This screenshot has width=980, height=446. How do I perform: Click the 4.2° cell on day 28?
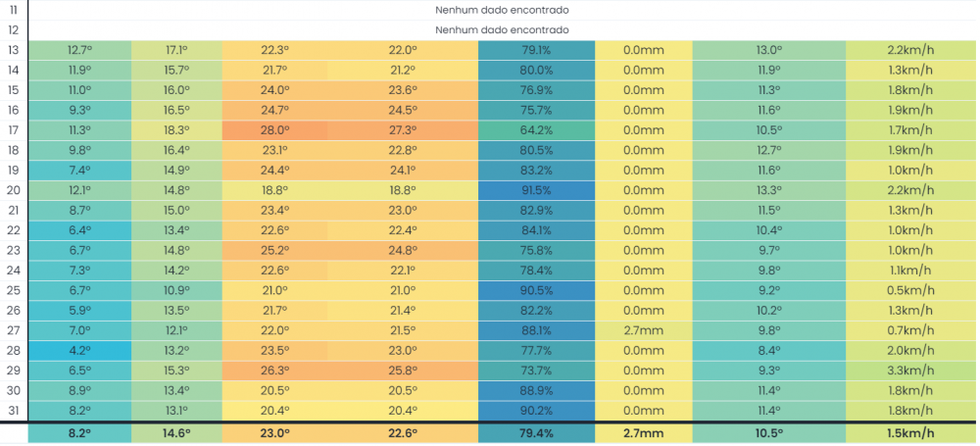coord(79,350)
